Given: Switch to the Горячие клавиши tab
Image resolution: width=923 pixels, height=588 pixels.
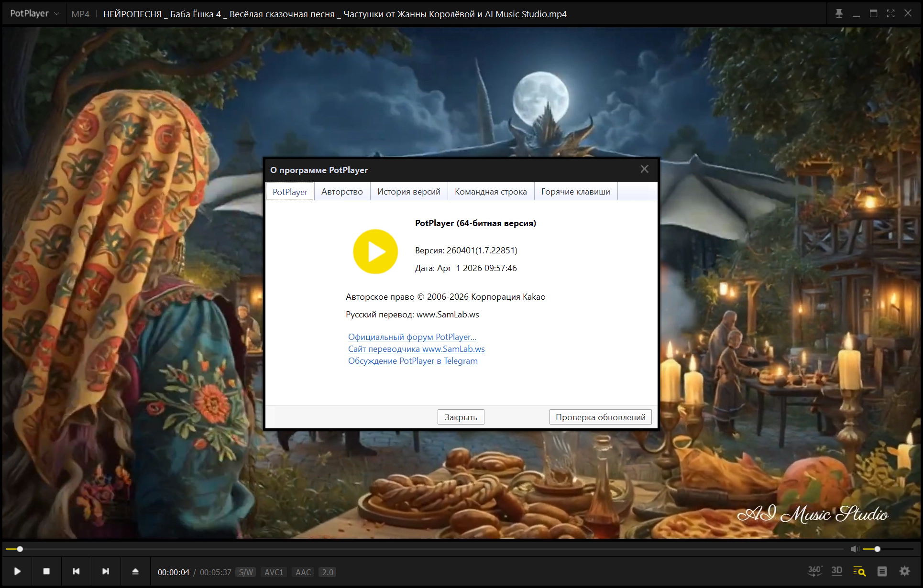Looking at the screenshot, I should (575, 192).
